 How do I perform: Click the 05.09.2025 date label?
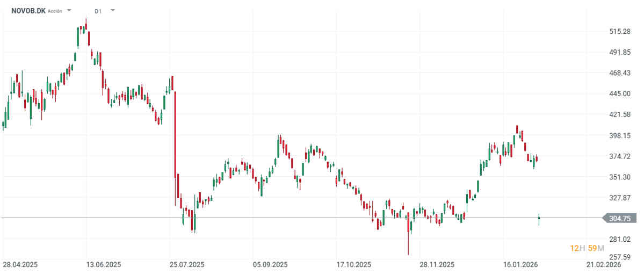(x=271, y=265)
